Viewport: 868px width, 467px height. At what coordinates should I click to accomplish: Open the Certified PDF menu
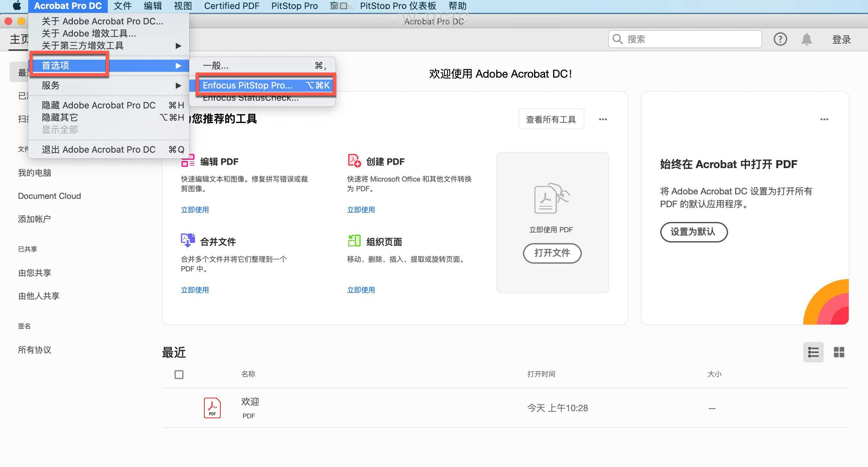pyautogui.click(x=232, y=6)
